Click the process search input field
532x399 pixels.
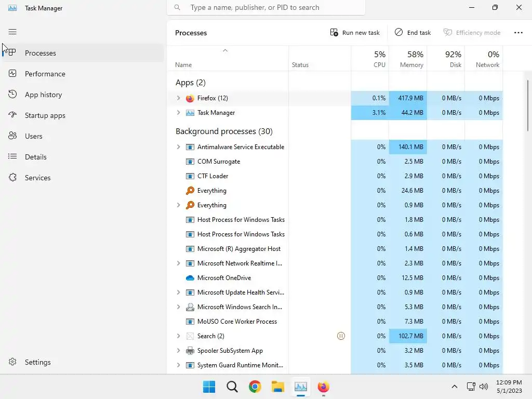(x=266, y=7)
